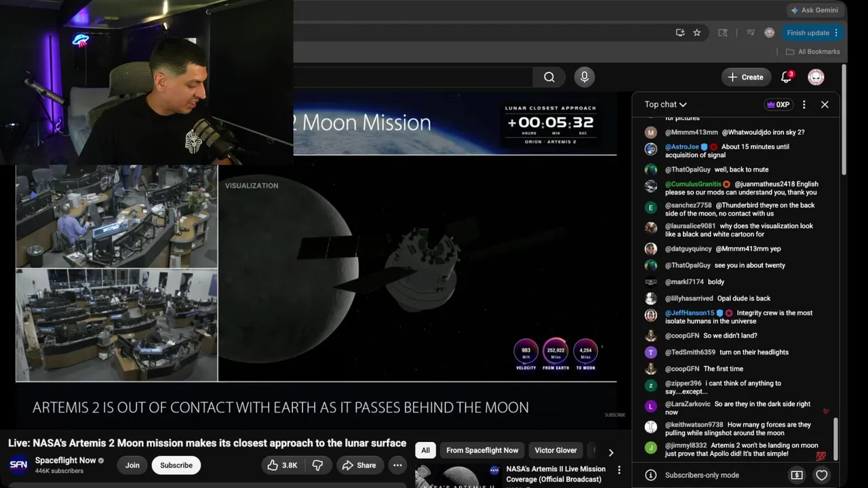The image size is (868, 488).
Task: Click the Subscribers-only mode text
Action: pos(702,475)
